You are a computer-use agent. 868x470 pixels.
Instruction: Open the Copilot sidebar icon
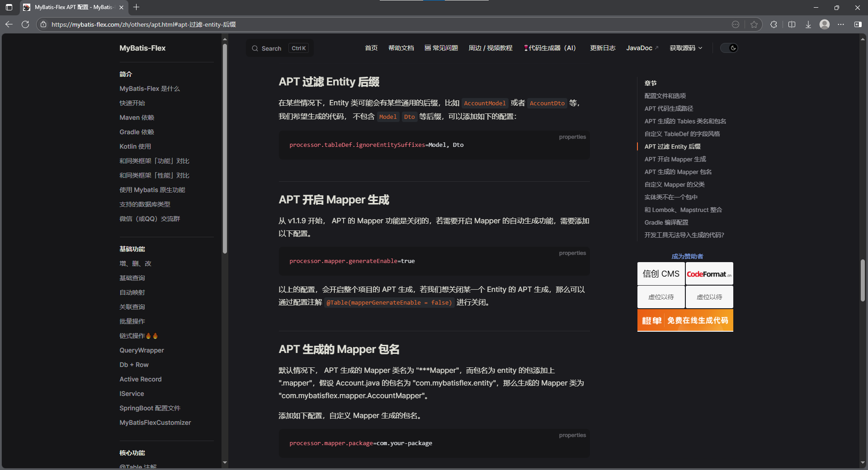[858, 24]
